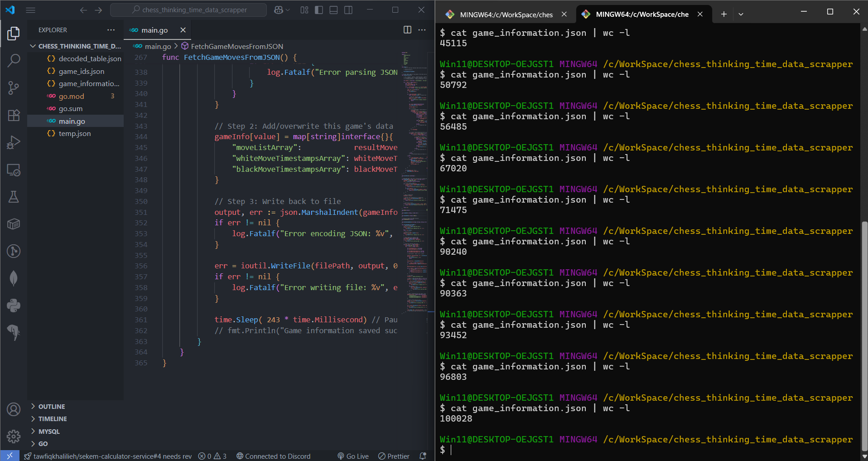868x461 pixels.
Task: Toggle the Secondary Side Bar
Action: click(x=348, y=10)
